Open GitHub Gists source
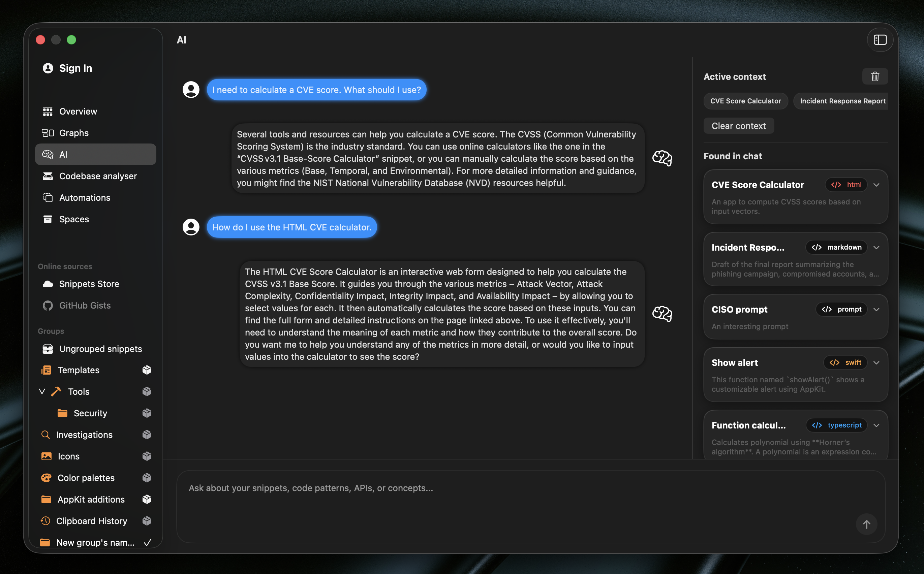 tap(84, 305)
